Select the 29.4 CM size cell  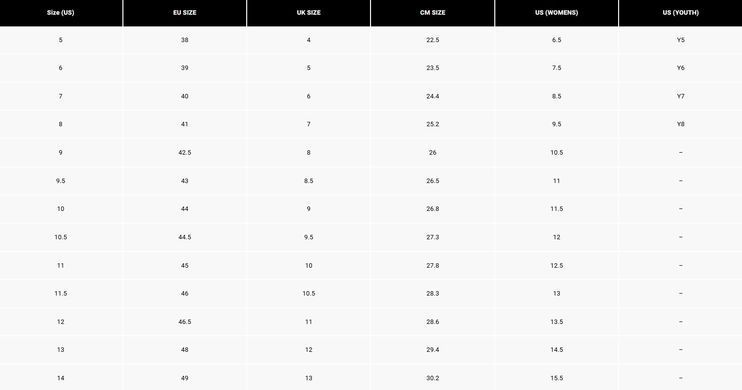point(433,350)
